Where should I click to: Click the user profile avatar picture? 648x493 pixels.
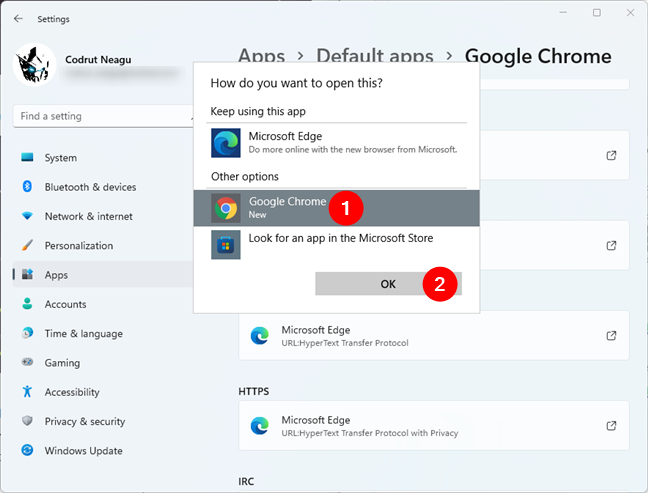click(x=35, y=64)
